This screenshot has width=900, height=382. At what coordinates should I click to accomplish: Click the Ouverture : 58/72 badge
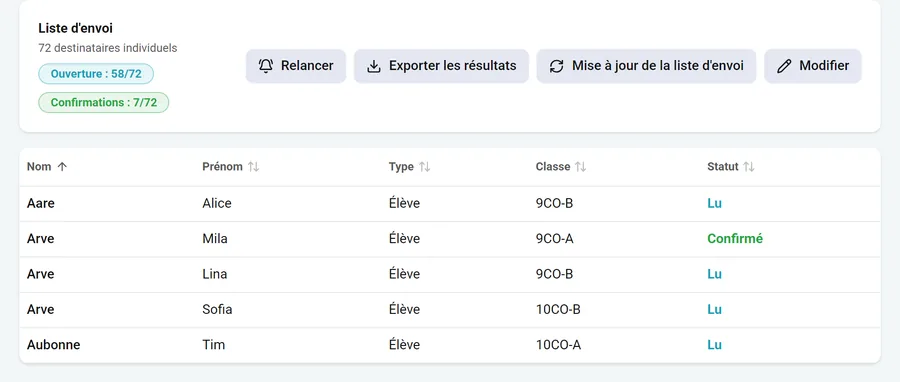click(x=96, y=74)
